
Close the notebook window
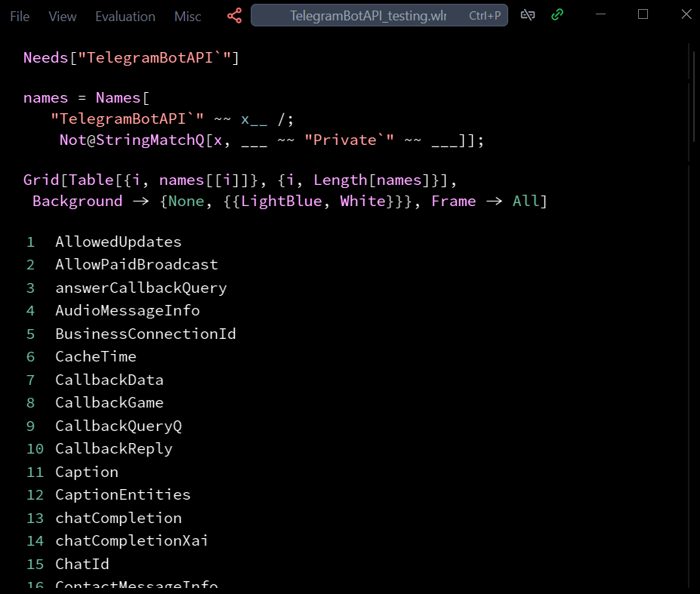[686, 14]
